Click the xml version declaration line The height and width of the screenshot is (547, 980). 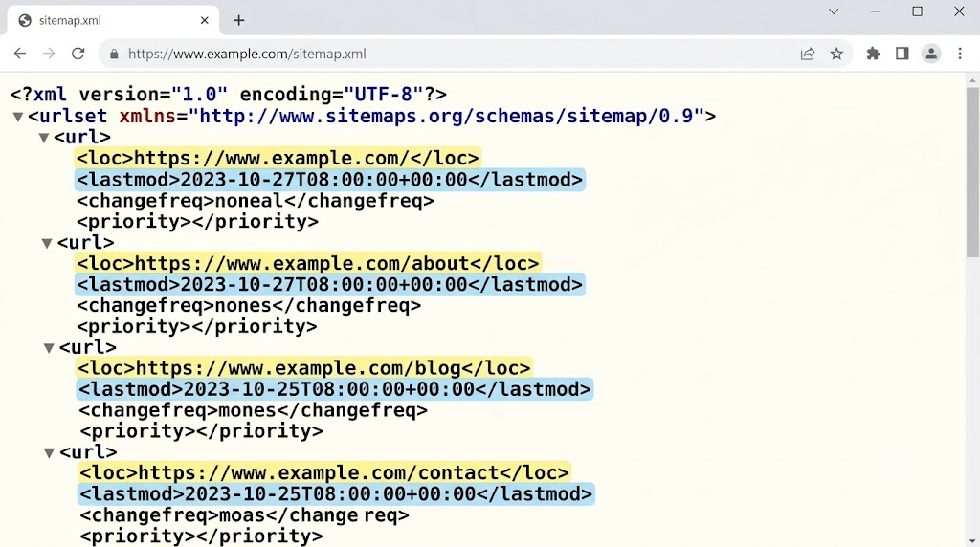(228, 95)
